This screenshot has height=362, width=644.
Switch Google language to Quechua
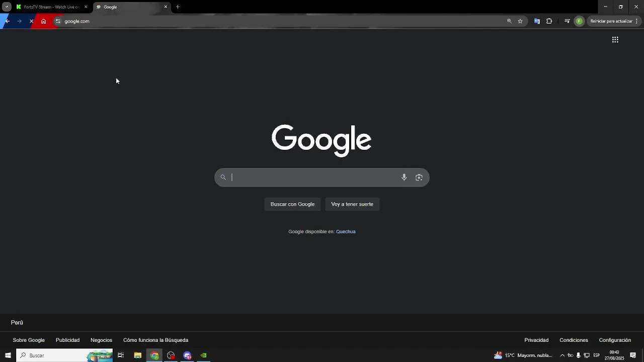click(346, 232)
